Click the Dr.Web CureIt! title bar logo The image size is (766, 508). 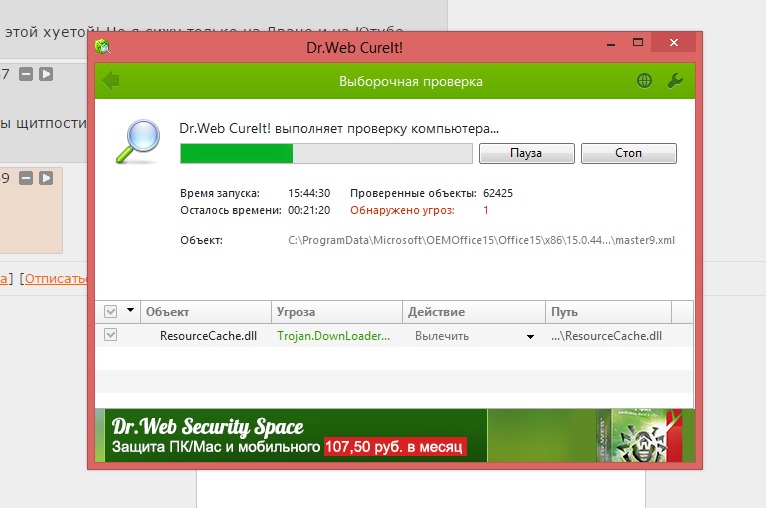103,47
